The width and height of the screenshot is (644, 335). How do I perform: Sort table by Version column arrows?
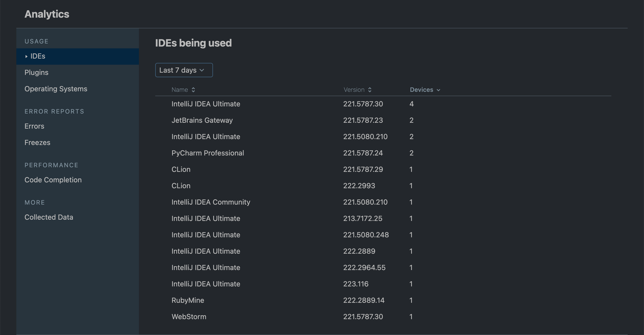pos(369,90)
